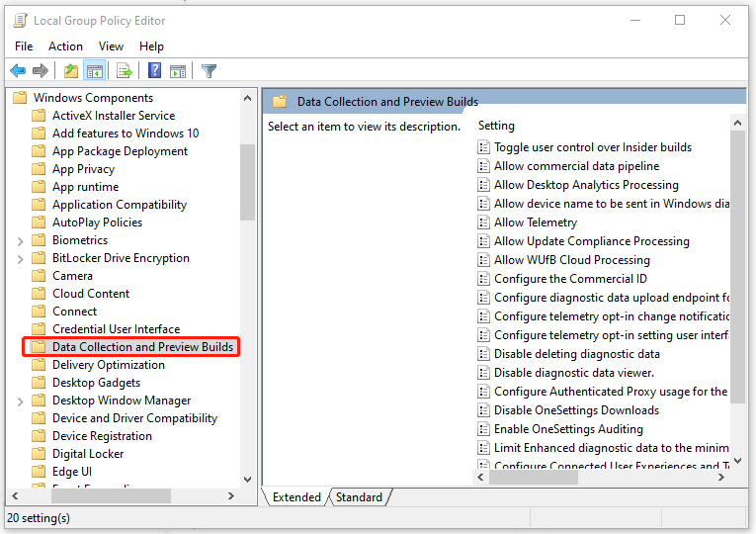Select Configure telemetry opt-in change notifications setting
756x534 pixels.
[x=612, y=316]
